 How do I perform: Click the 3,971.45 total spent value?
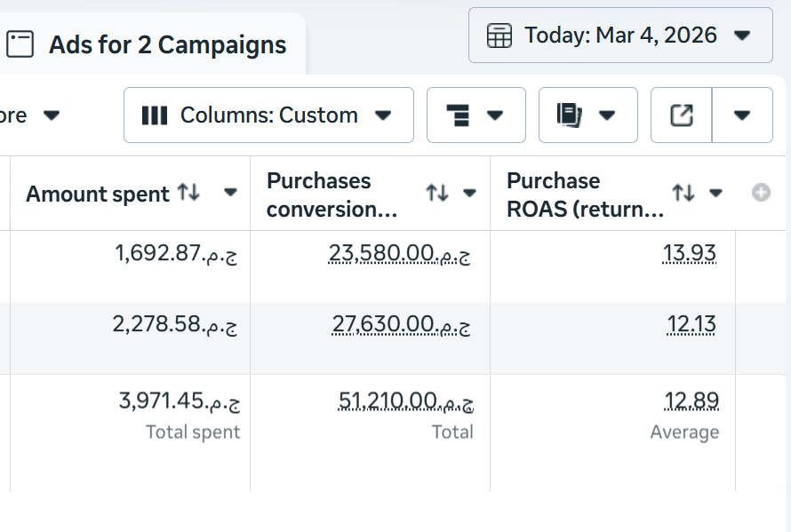point(180,401)
